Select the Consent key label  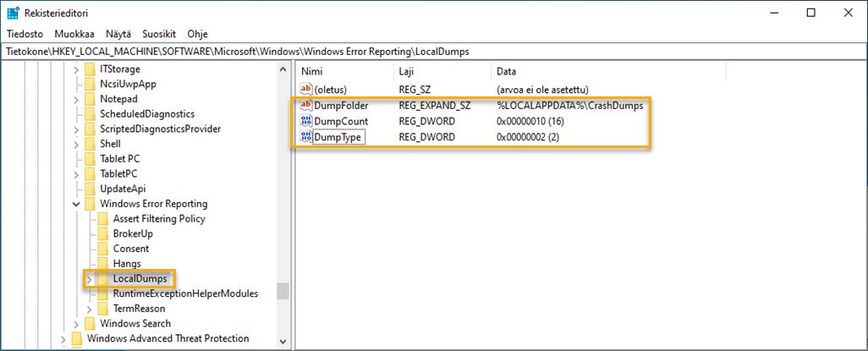[131, 249]
